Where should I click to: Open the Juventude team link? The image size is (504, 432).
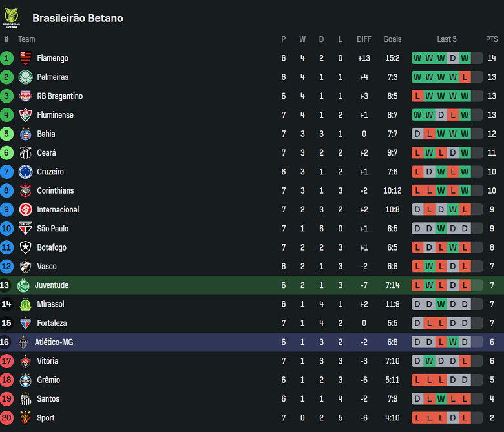pos(52,285)
